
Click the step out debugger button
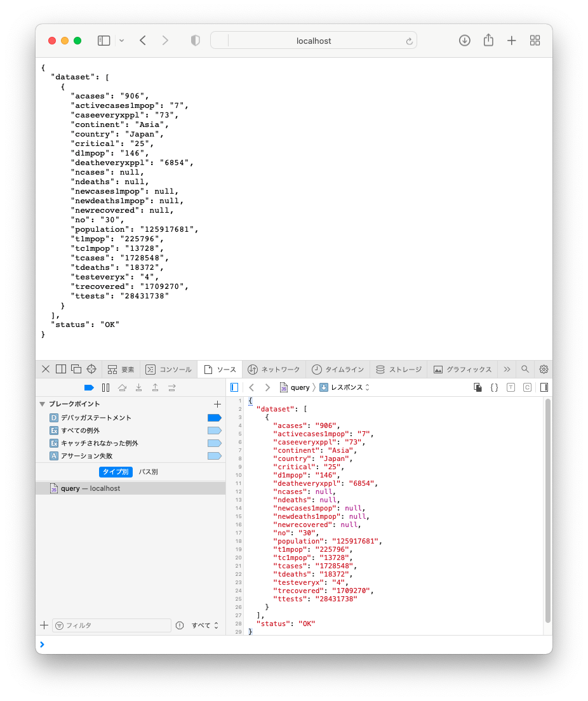(x=155, y=387)
